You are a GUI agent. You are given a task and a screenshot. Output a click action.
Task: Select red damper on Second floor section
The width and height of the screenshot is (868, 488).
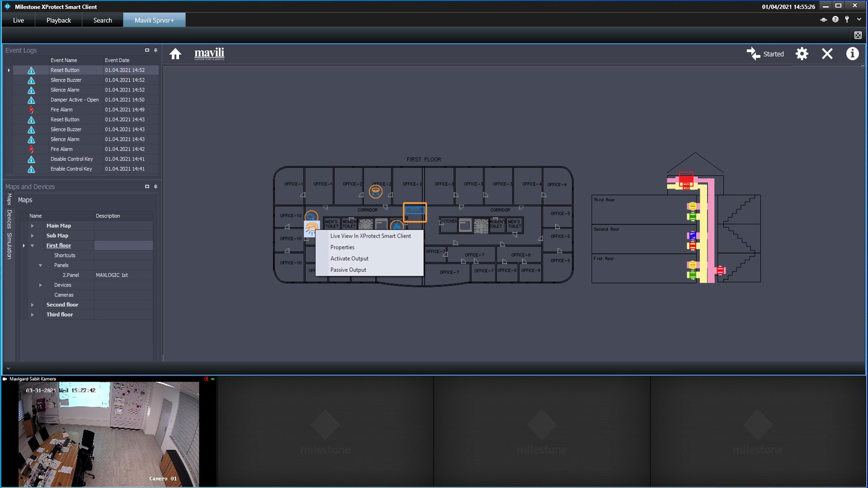[692, 246]
